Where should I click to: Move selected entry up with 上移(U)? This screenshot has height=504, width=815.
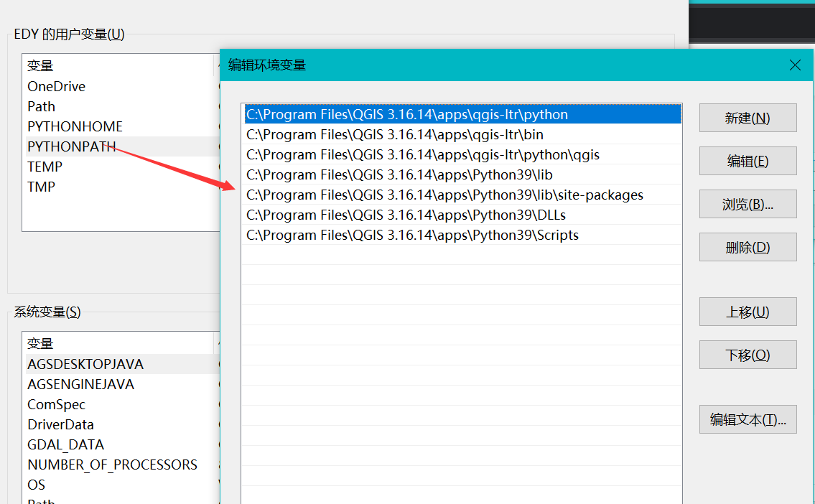[748, 311]
